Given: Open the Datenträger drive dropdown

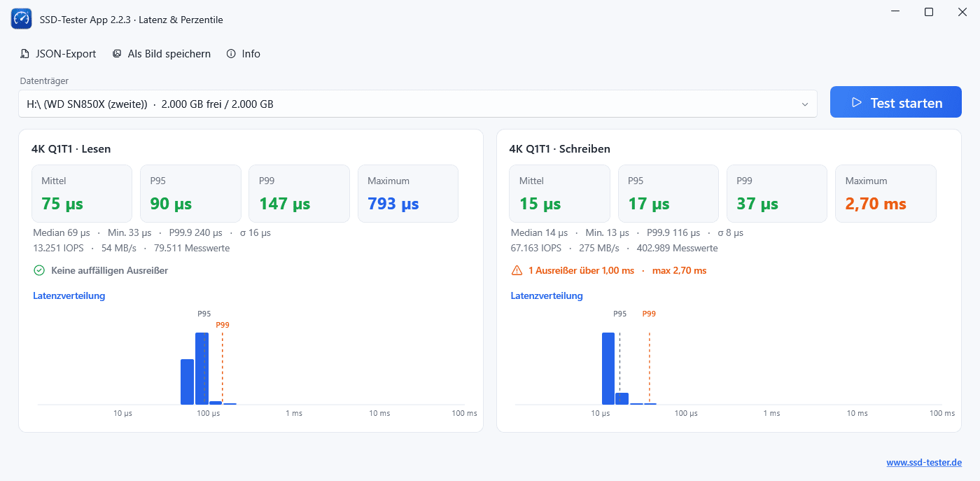Looking at the screenshot, I should click(418, 104).
